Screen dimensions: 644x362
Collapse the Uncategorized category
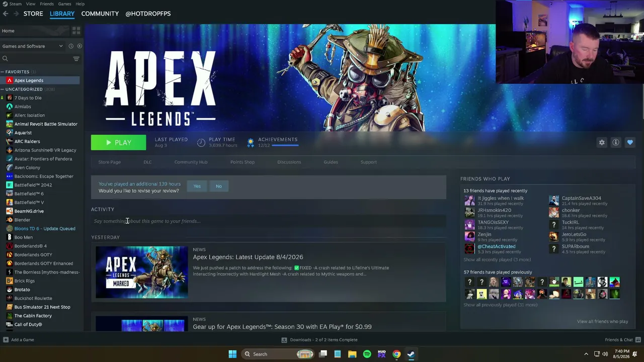click(x=3, y=89)
